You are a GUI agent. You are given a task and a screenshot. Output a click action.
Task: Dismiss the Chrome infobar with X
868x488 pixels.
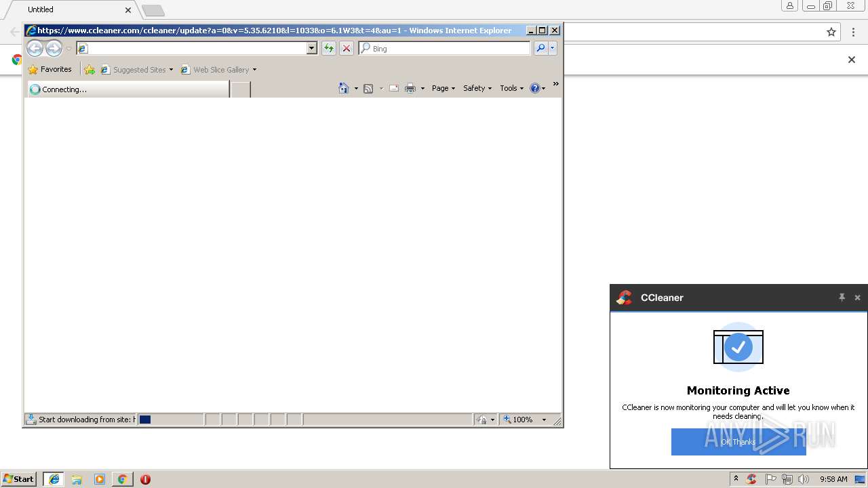(852, 60)
